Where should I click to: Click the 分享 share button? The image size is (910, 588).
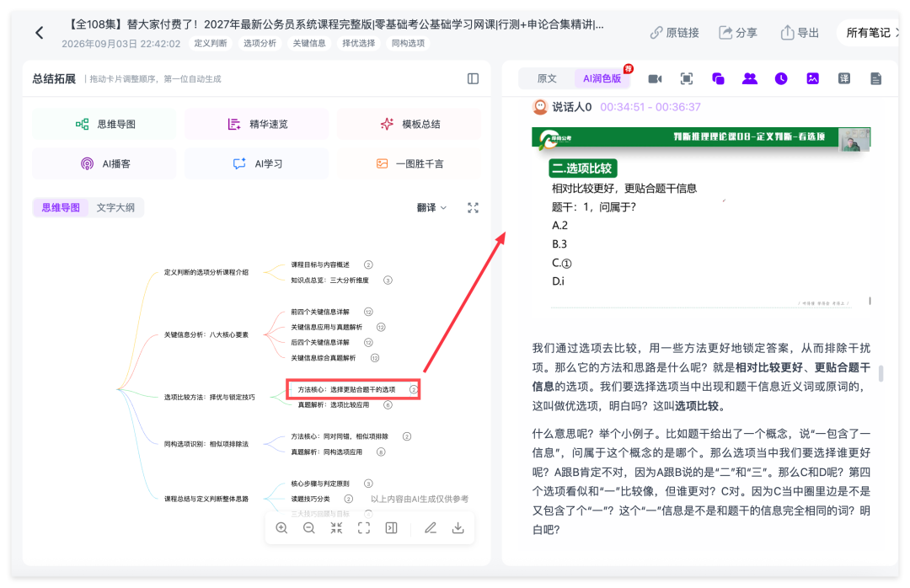point(737,33)
